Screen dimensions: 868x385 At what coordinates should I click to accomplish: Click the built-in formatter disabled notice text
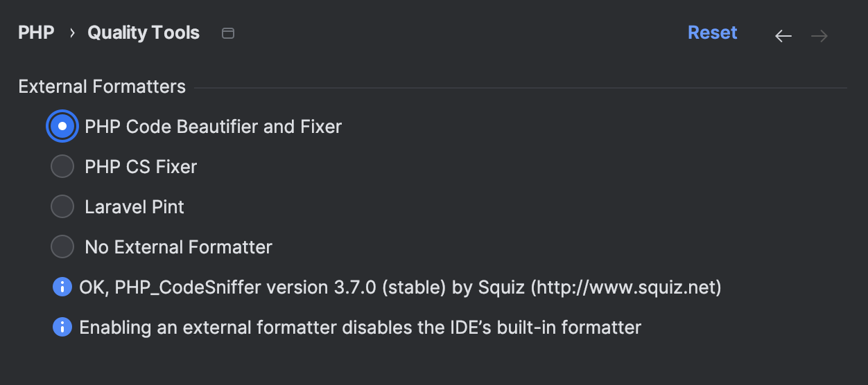coord(360,327)
